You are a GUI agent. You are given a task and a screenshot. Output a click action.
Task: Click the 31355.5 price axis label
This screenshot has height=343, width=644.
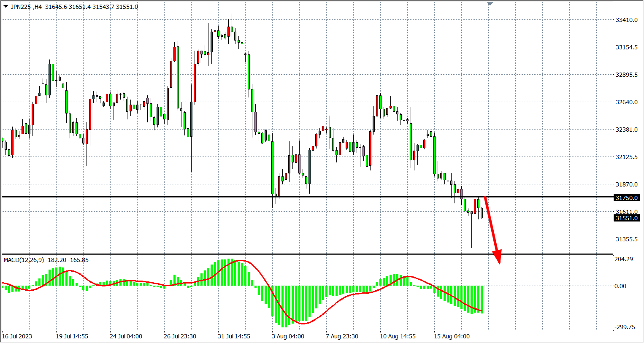click(626, 239)
